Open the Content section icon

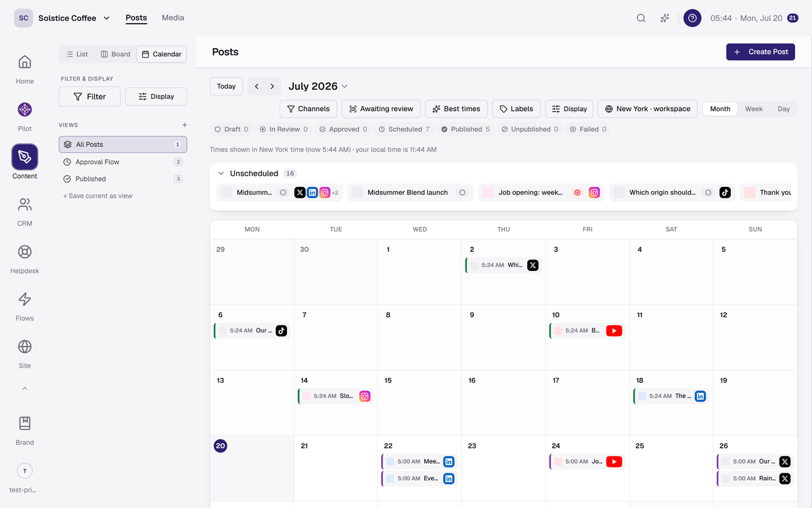(x=24, y=157)
